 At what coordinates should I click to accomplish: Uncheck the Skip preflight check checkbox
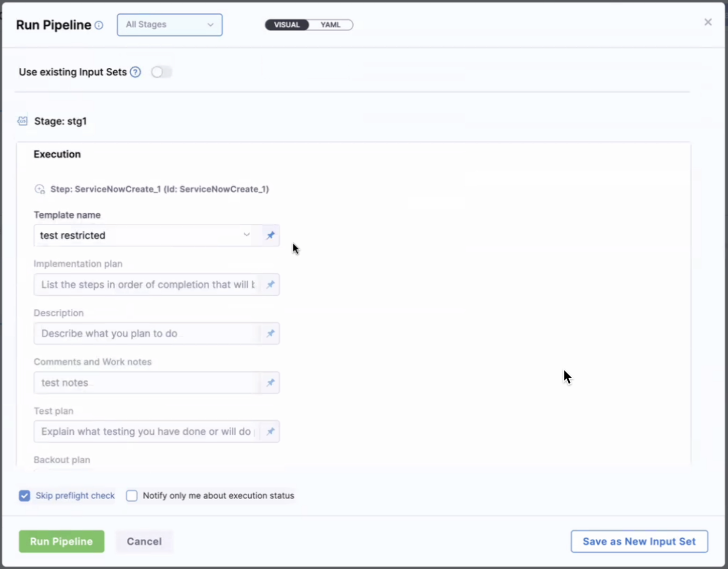24,496
